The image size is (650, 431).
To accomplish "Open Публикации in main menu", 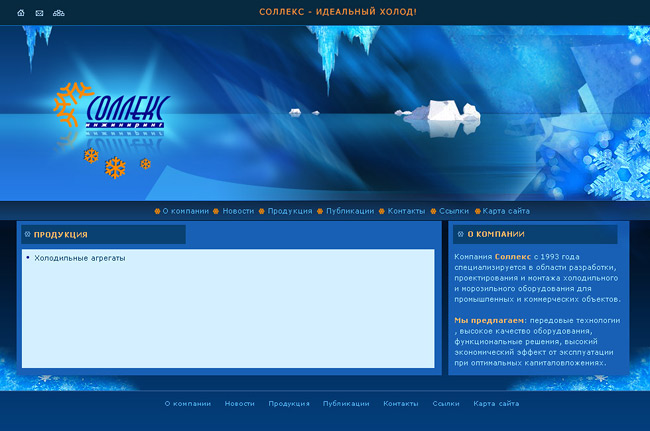I will (x=350, y=211).
